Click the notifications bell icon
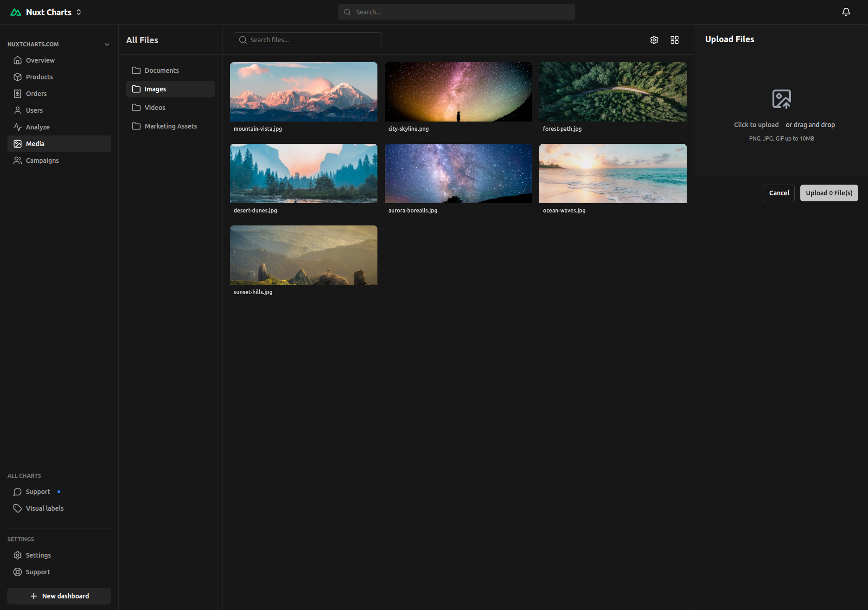This screenshot has width=868, height=610. coord(846,12)
